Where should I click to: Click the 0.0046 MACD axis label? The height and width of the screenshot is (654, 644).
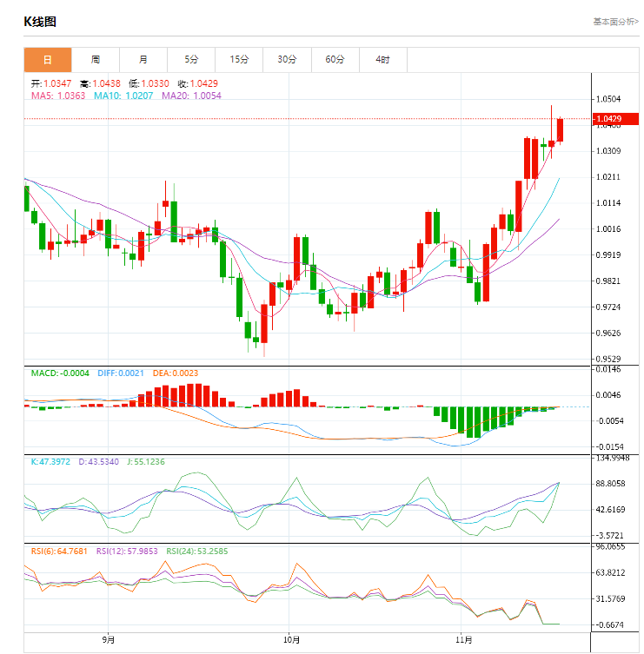[x=608, y=395]
